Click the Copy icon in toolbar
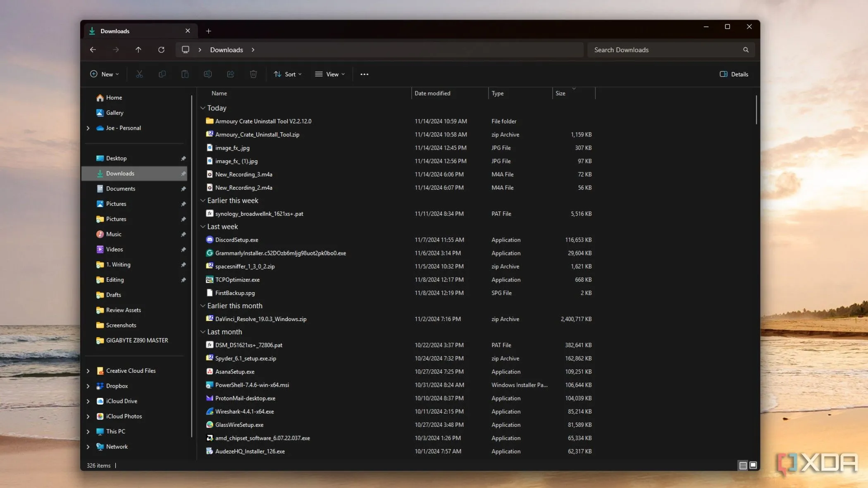The width and height of the screenshot is (868, 488). [162, 74]
